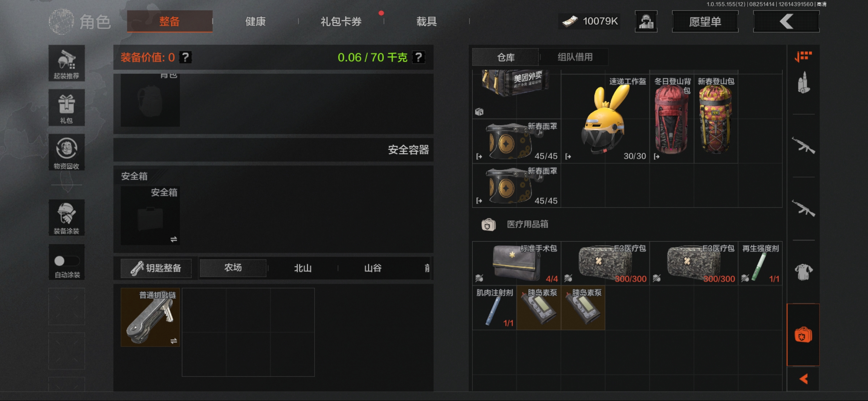Open the 起装推荐 loadout recommendation icon

pos(66,63)
